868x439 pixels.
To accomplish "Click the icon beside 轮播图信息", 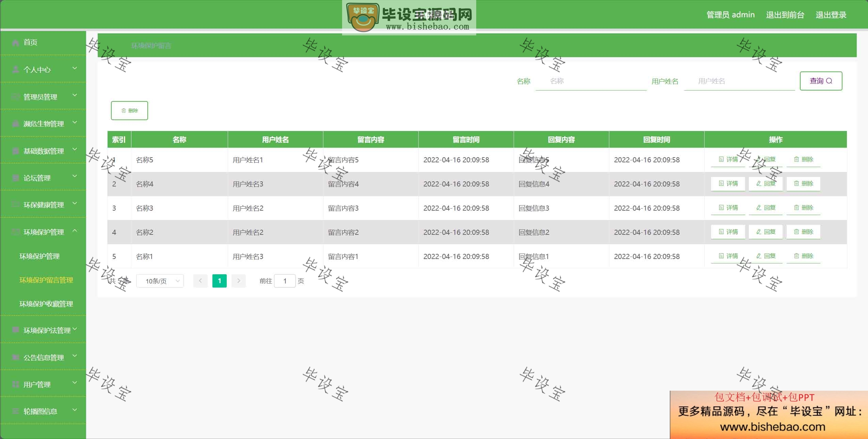I will click(15, 411).
